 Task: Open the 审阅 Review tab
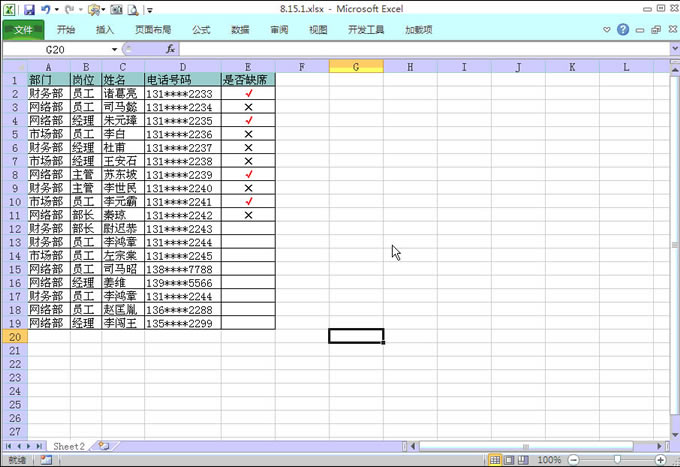279,29
